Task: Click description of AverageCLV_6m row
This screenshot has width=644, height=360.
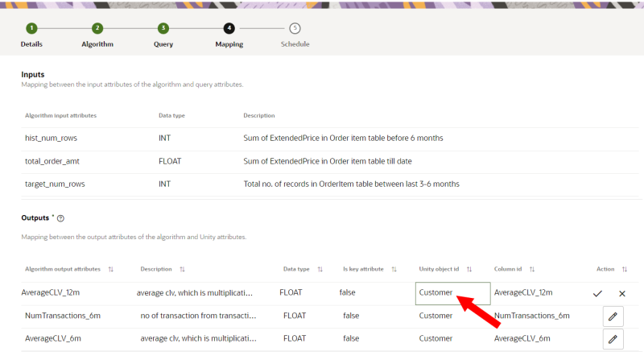Action: coord(198,338)
